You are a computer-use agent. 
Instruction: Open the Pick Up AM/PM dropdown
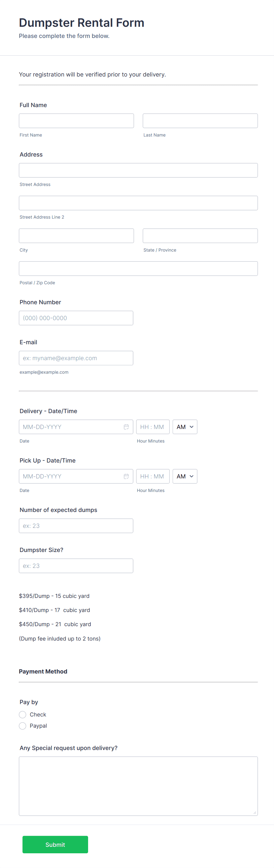click(x=184, y=476)
